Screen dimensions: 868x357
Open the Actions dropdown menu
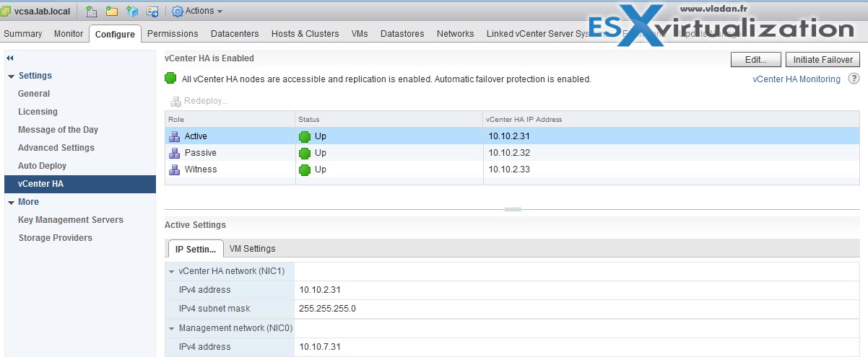(x=197, y=11)
